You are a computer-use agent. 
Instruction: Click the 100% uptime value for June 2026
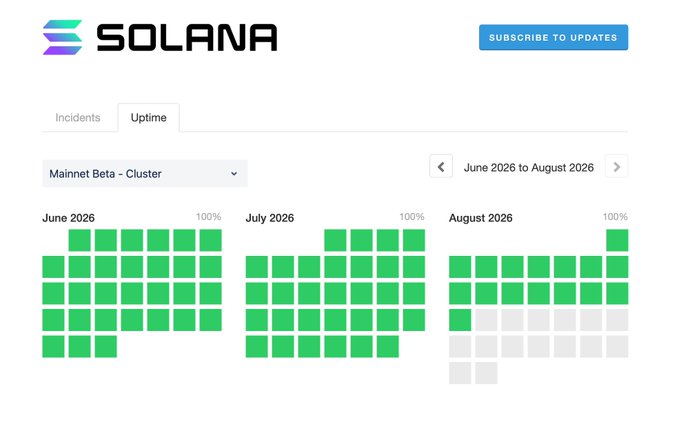208,217
